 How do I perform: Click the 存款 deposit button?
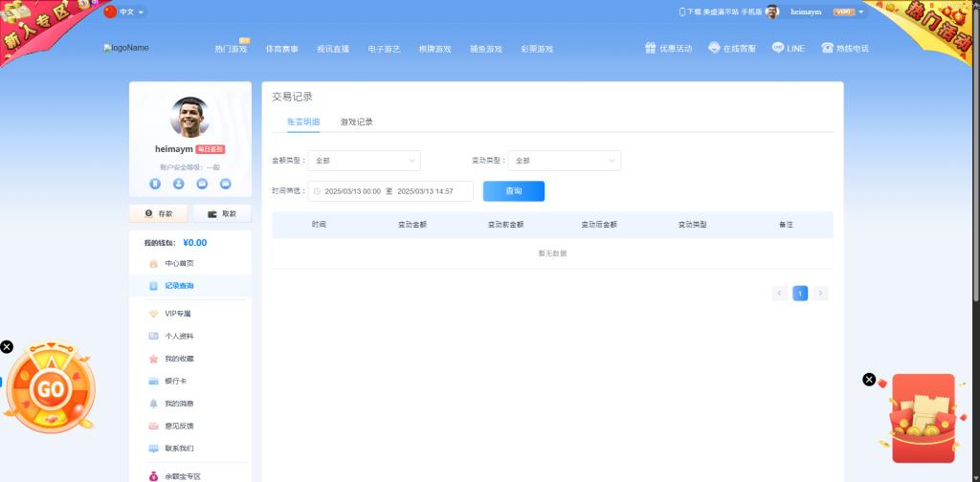pyautogui.click(x=158, y=214)
